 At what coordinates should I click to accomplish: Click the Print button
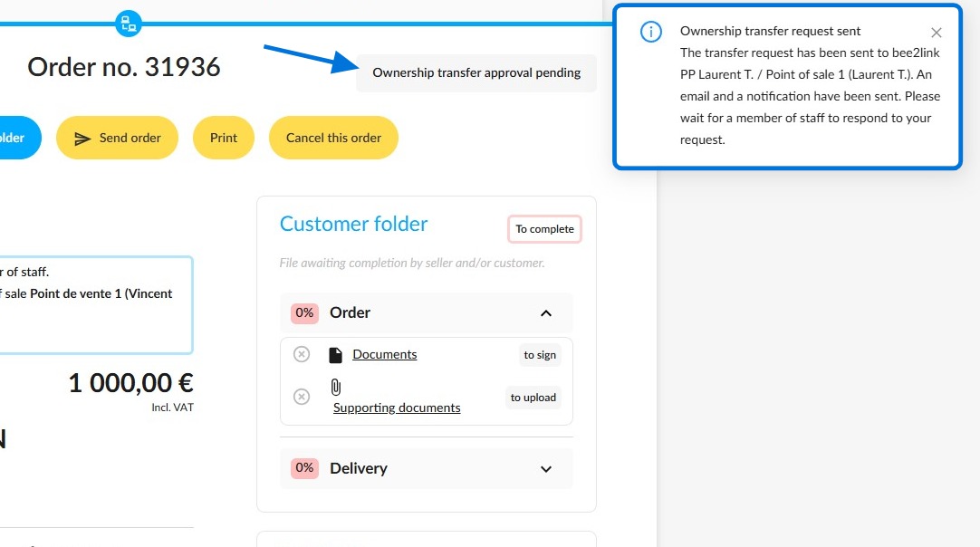[x=223, y=138]
